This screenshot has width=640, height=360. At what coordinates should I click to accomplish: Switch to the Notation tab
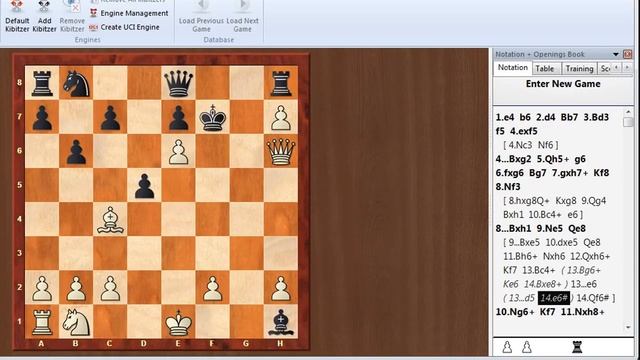(x=513, y=68)
